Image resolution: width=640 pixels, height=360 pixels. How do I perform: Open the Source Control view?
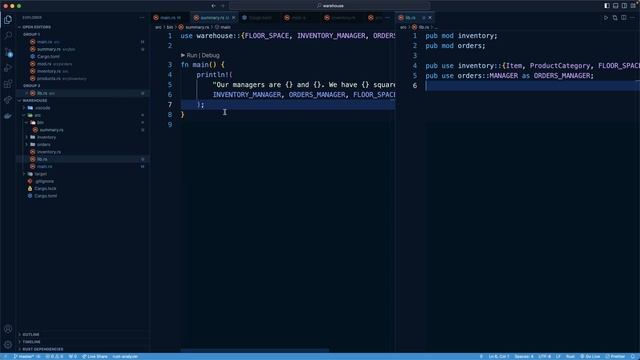(x=8, y=52)
